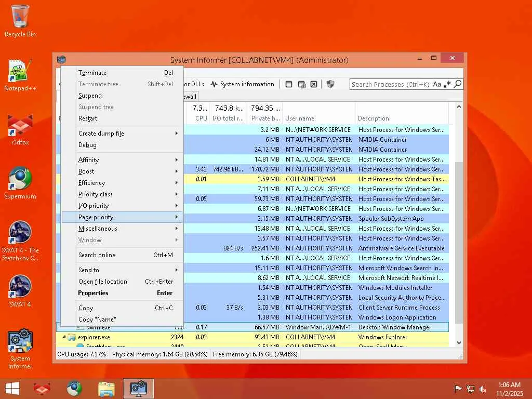Click the find window and kill icon

coord(314,84)
